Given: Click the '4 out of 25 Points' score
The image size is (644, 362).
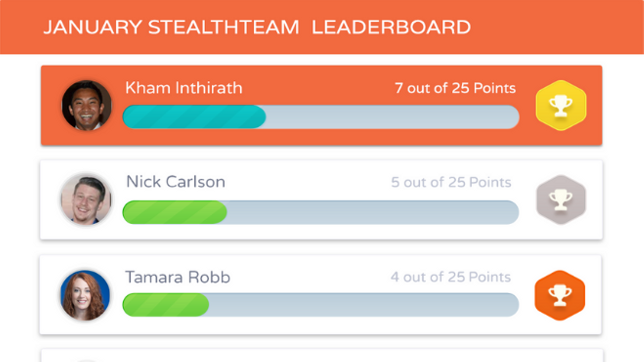Looking at the screenshot, I should click(450, 277).
